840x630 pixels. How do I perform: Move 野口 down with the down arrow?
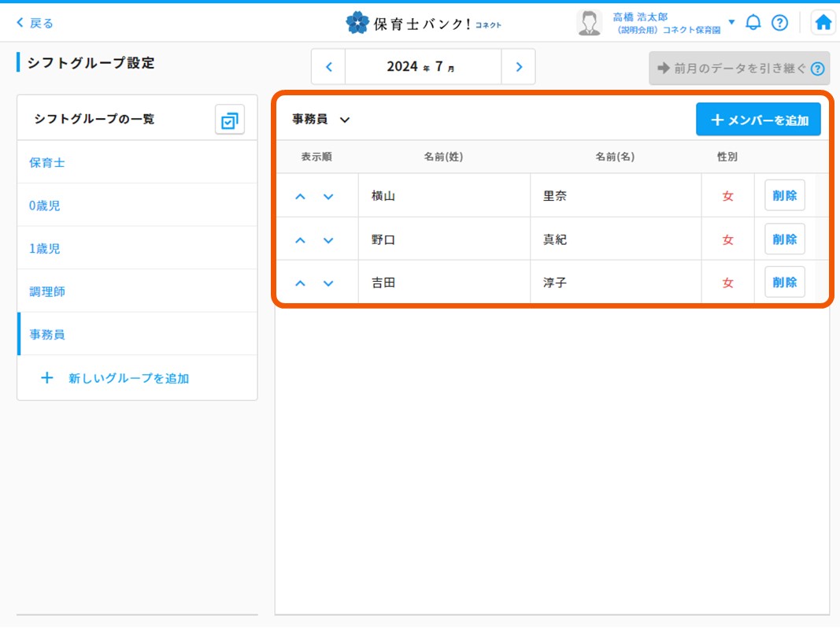pyautogui.click(x=328, y=240)
